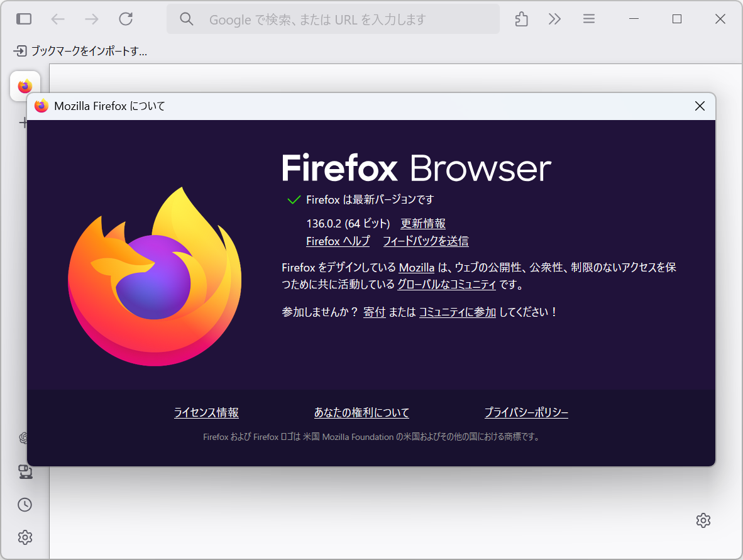Viewport: 743px width, 560px height.
Task: Click the 寄付 donation link
Action: pos(374,312)
